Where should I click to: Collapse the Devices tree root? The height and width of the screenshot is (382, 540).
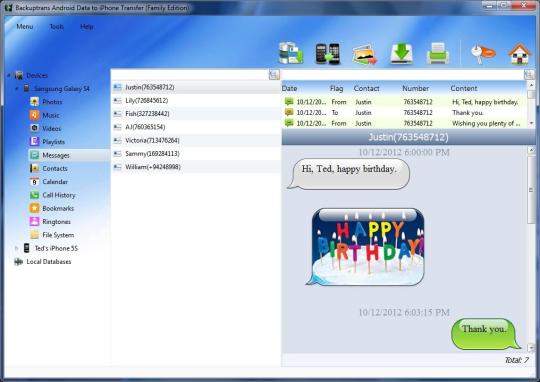9,75
